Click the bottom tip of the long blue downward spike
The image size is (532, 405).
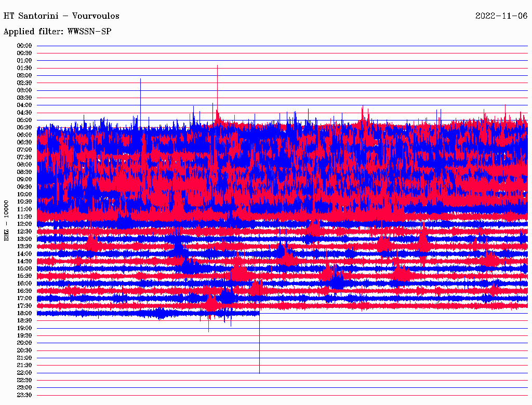(259, 372)
